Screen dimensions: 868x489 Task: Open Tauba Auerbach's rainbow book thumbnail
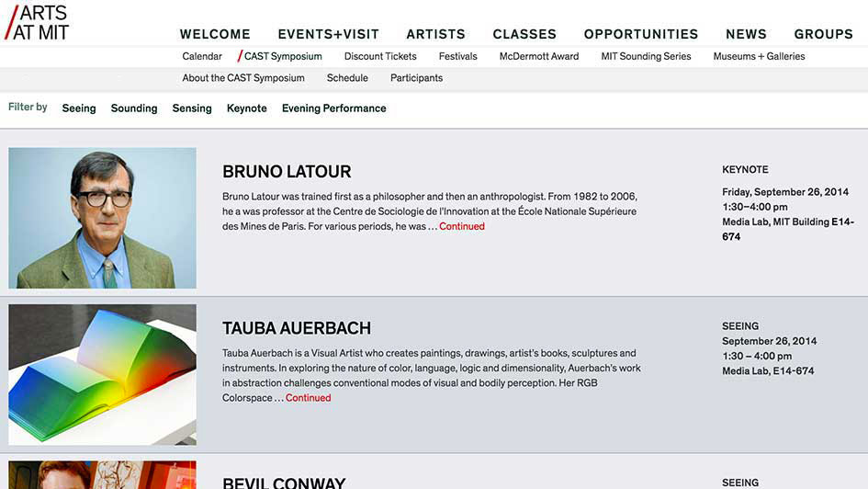point(102,374)
